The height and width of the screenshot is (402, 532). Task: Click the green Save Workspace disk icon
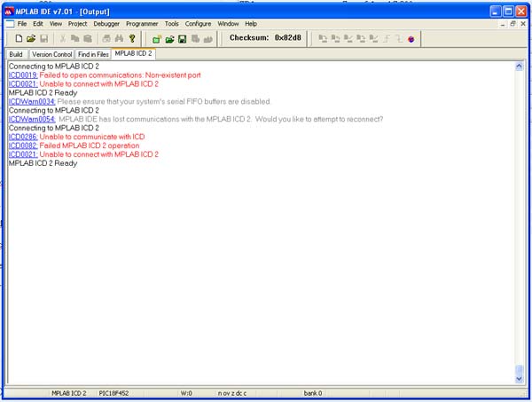pos(182,39)
